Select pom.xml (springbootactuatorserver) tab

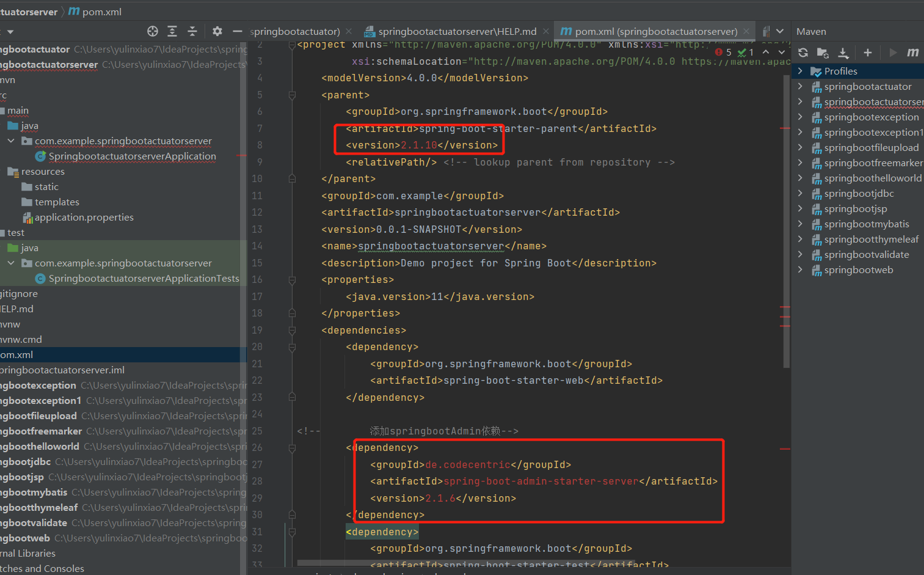656,31
